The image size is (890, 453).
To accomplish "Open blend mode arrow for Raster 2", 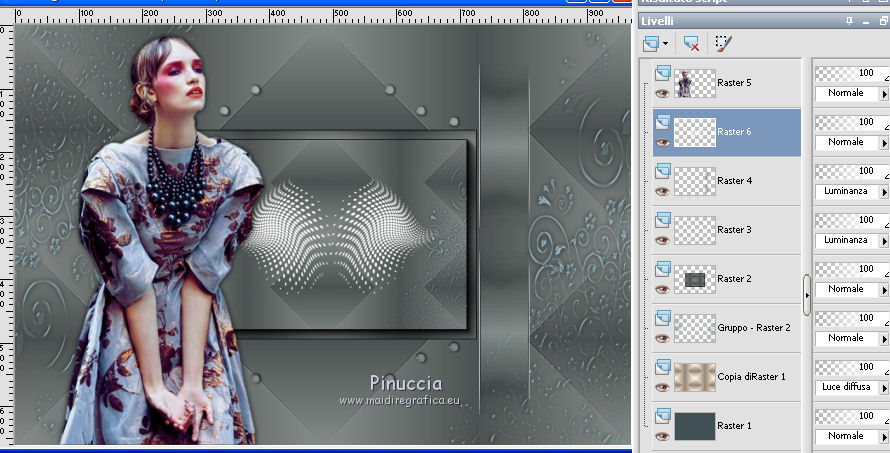I will (x=884, y=290).
